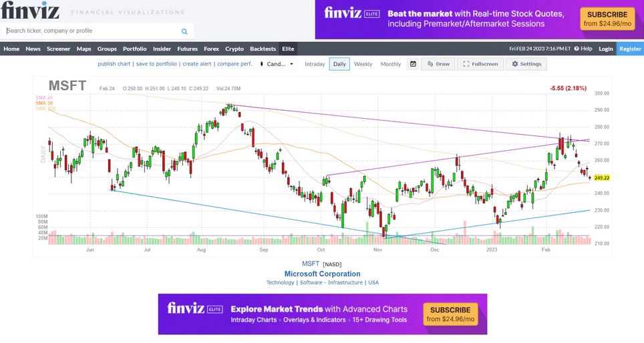Click the Help link
Screen dimensions: 644x343
pyautogui.click(x=583, y=49)
